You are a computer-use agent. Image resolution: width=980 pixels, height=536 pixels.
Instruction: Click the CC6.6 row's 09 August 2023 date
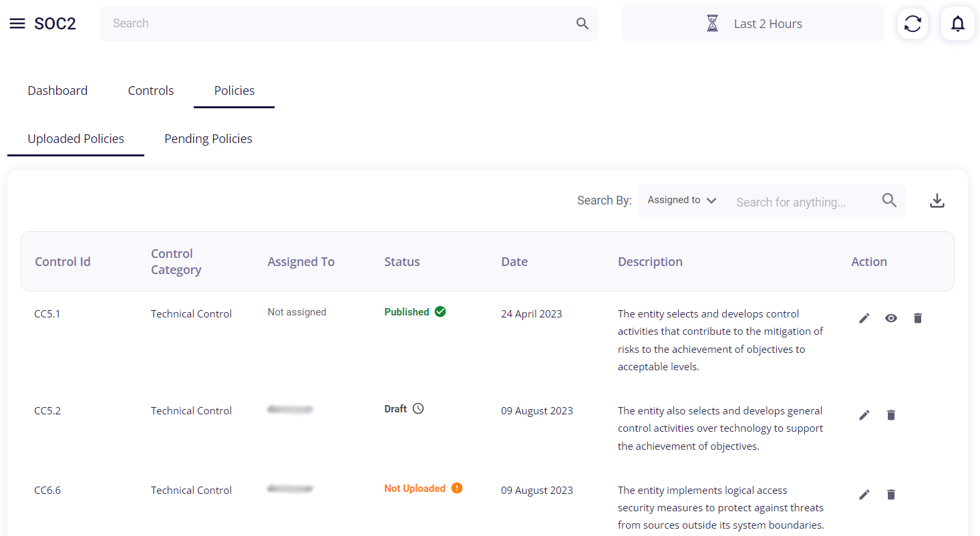coord(537,490)
